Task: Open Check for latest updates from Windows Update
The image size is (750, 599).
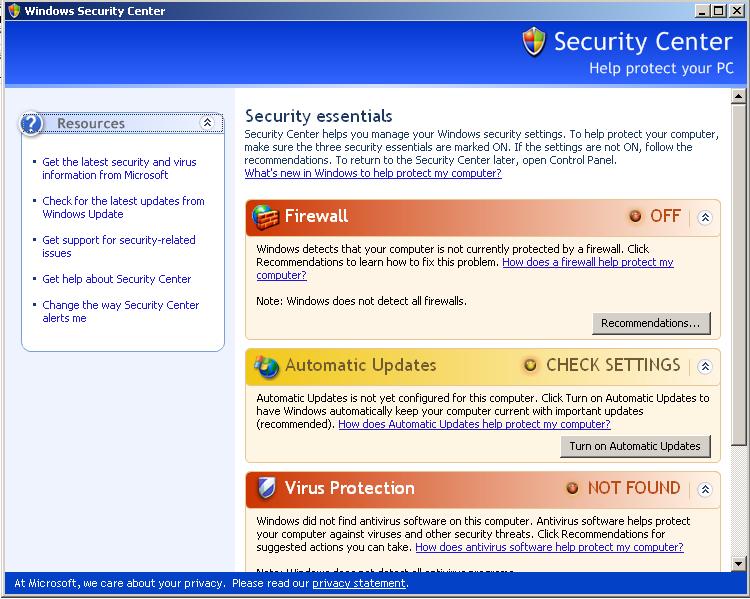Action: point(123,208)
